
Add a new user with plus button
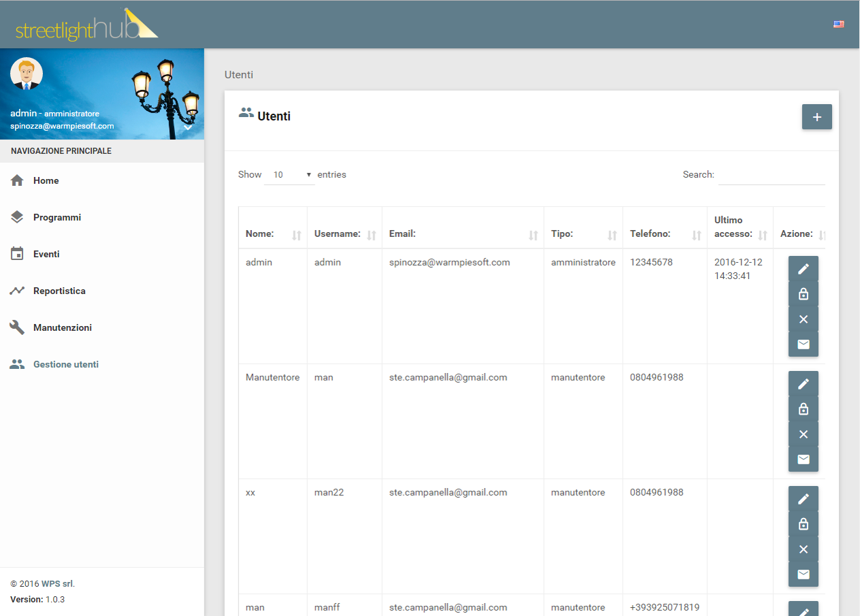tap(817, 117)
